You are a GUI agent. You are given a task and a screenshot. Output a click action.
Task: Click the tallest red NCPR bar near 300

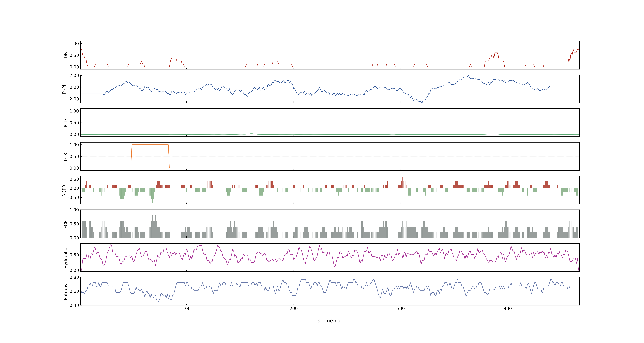[x=403, y=183]
